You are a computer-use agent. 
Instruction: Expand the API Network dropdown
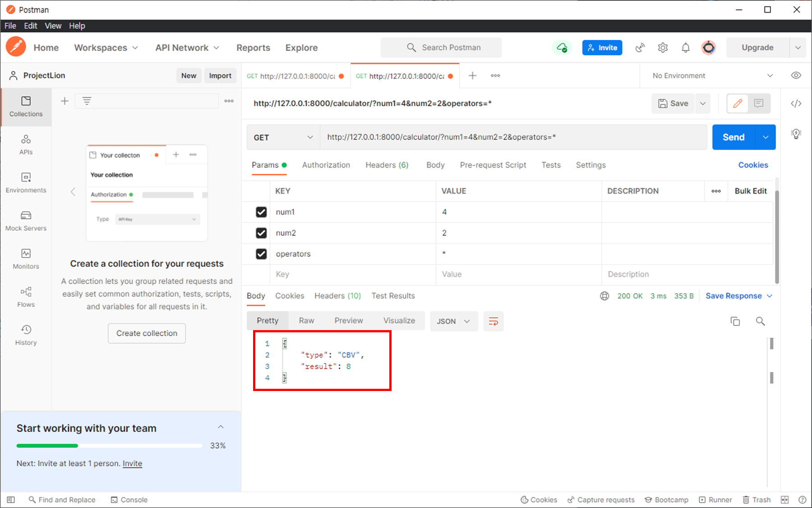coord(187,47)
